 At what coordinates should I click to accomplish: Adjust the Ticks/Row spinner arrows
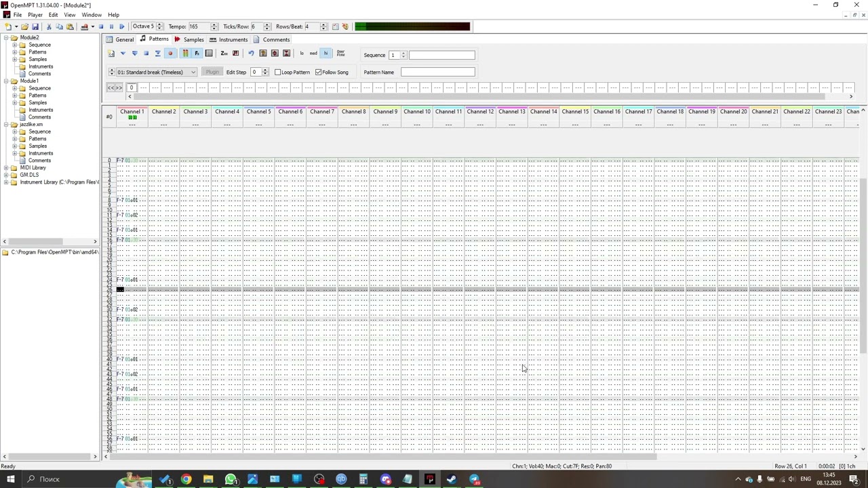[267, 26]
